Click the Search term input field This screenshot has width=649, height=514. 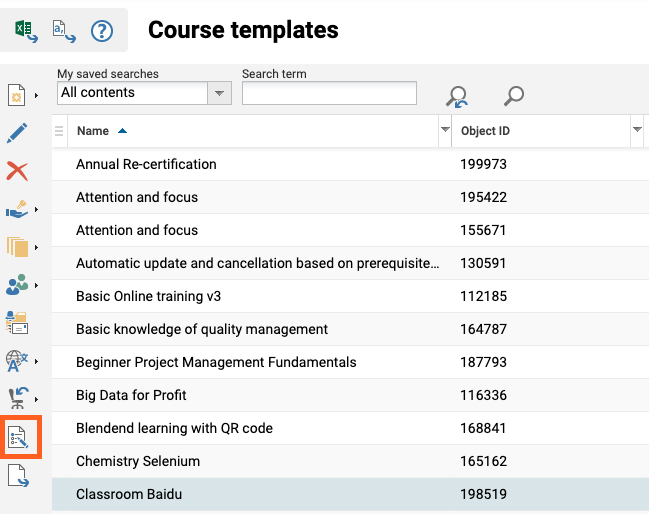pos(329,93)
